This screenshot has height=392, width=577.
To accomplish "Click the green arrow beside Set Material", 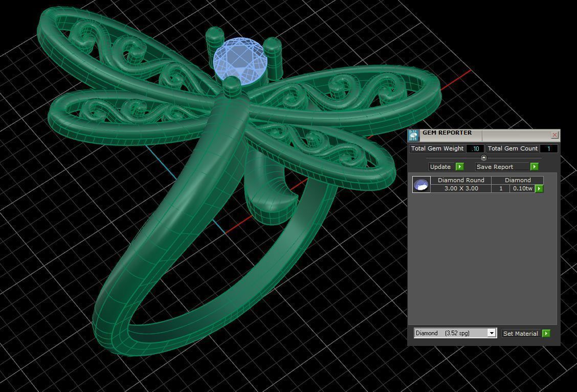I will point(546,334).
